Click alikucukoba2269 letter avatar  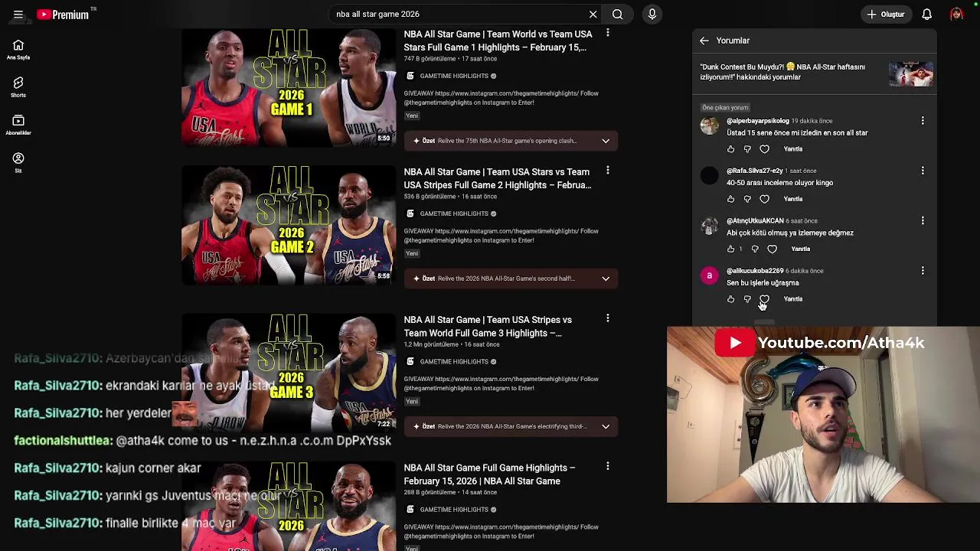[x=710, y=275]
